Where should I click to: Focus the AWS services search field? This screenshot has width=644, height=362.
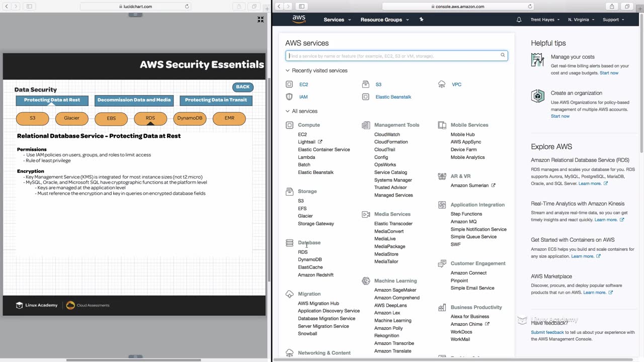(396, 56)
